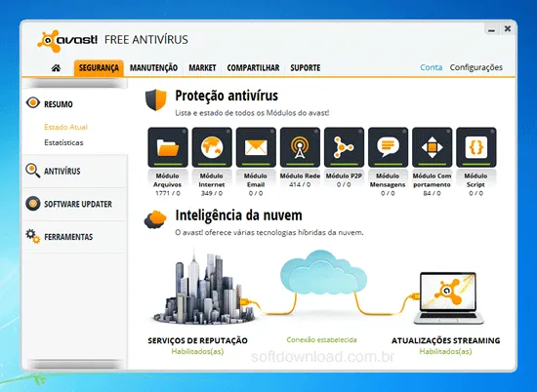
Task: Click the 414 / 0 count
Action: tap(300, 184)
